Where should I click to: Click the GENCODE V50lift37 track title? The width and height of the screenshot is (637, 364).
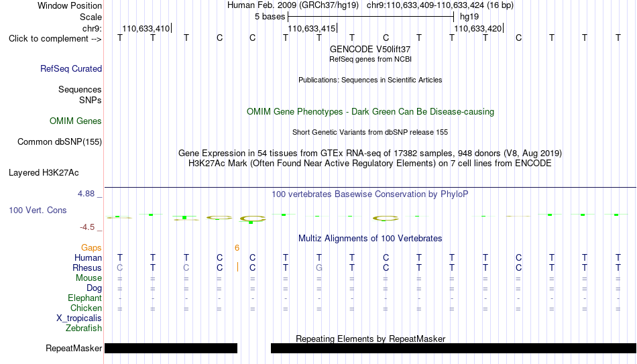tap(370, 49)
